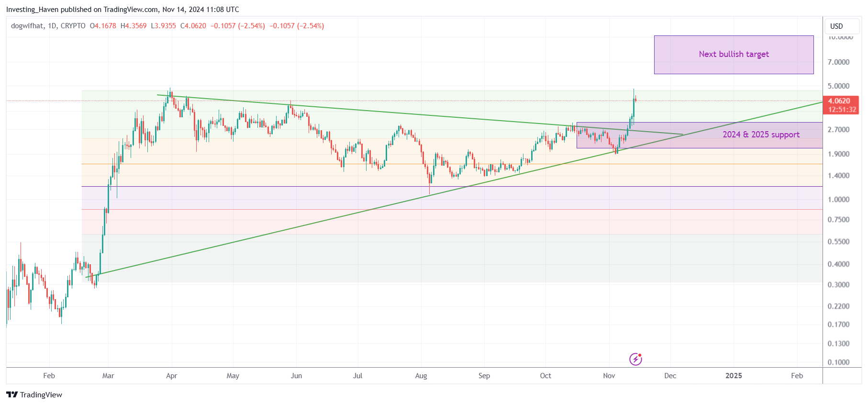868x405 pixels.
Task: Click the close value C4.0620
Action: click(x=193, y=26)
